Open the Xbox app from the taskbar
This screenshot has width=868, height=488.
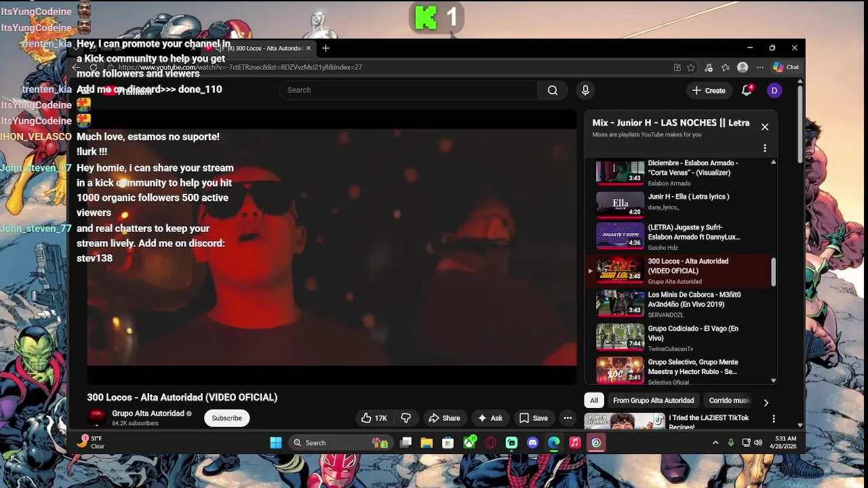click(469, 443)
